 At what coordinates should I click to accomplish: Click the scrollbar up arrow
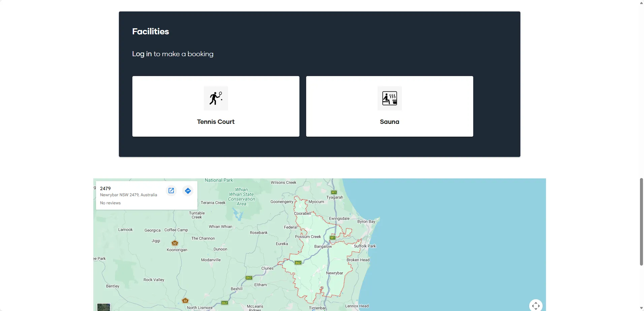point(641,3)
